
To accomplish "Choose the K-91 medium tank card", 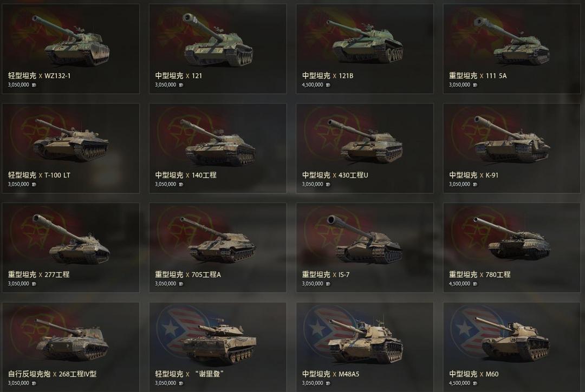I will coord(512,148).
